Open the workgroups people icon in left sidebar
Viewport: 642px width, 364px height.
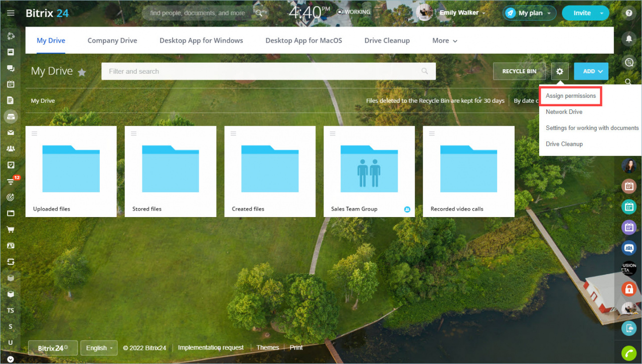[11, 148]
